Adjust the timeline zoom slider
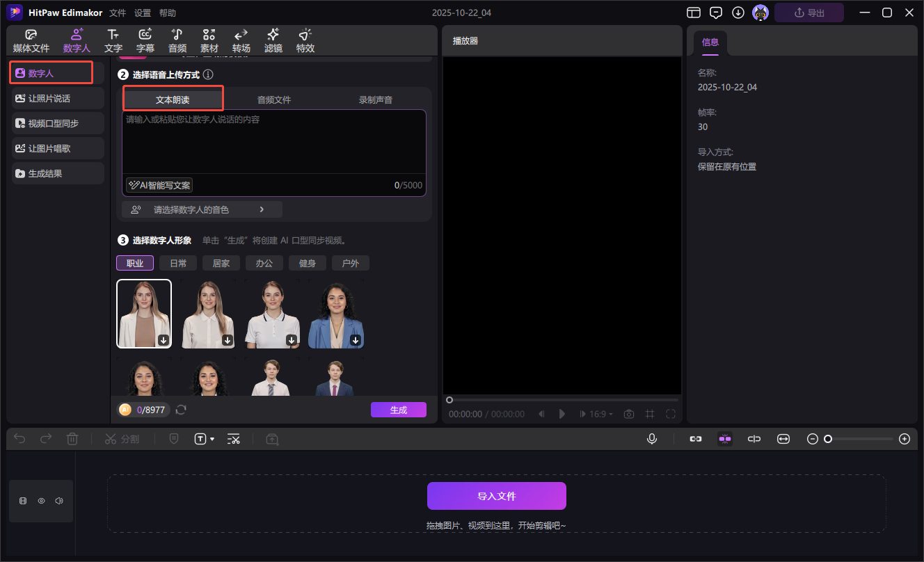 pyautogui.click(x=827, y=438)
